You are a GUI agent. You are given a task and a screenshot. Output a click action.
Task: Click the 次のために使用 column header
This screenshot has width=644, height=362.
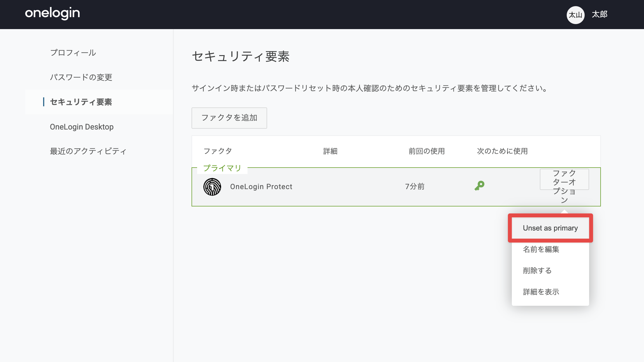[502, 151]
